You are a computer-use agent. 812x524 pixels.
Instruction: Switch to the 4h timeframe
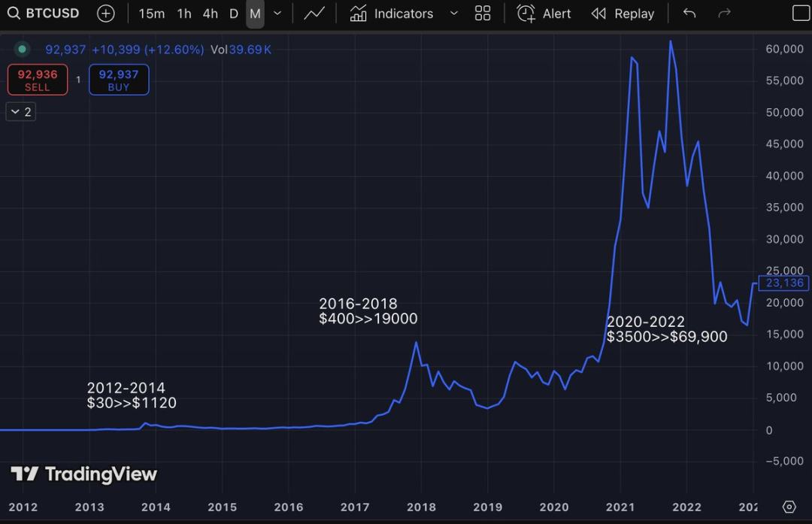(210, 14)
